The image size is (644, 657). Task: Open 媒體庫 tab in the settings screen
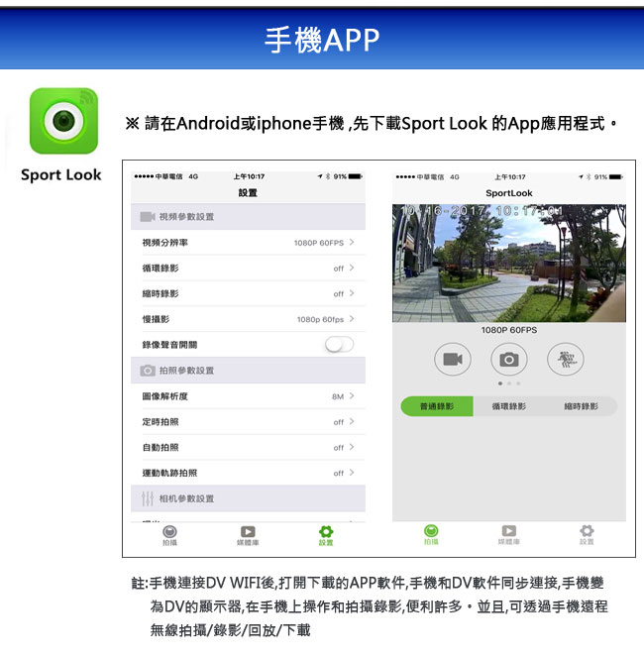click(x=248, y=535)
